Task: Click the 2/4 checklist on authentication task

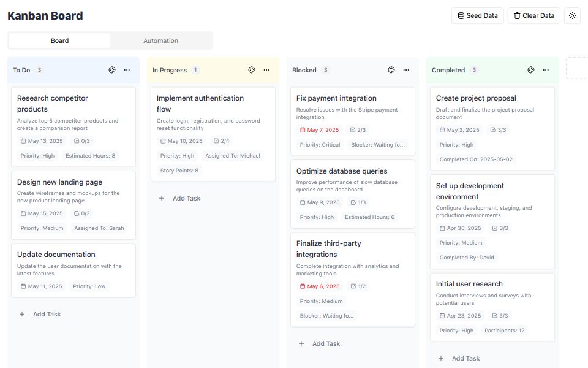Action: [x=221, y=141]
